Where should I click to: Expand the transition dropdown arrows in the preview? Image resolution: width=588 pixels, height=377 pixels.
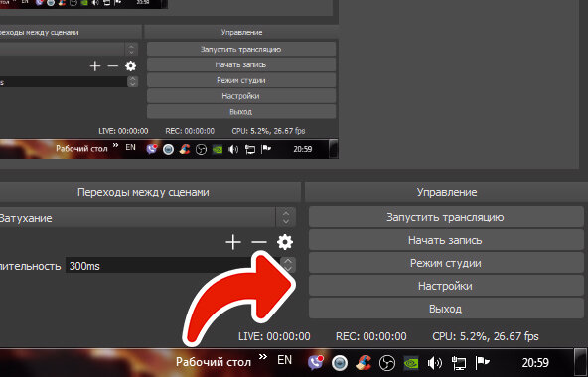click(131, 49)
